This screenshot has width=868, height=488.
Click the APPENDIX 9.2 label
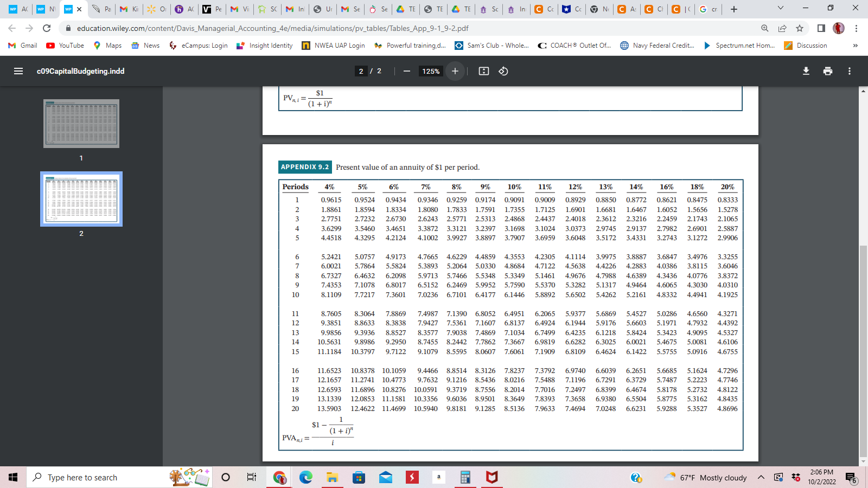(304, 167)
